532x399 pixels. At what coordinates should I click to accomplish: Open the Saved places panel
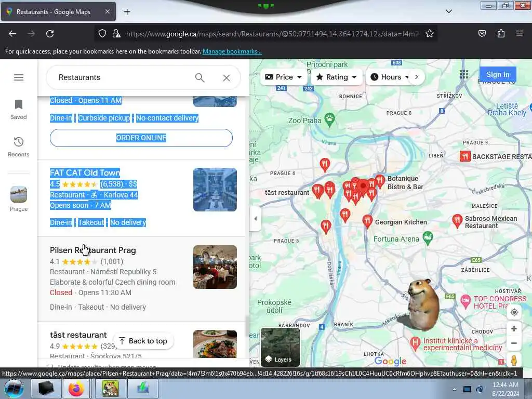[19, 110]
